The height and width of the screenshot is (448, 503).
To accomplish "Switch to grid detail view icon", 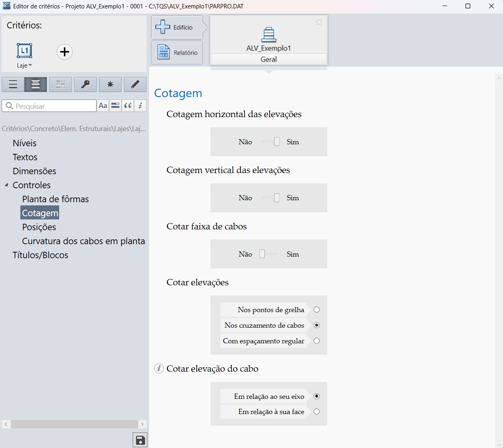I will point(60,84).
